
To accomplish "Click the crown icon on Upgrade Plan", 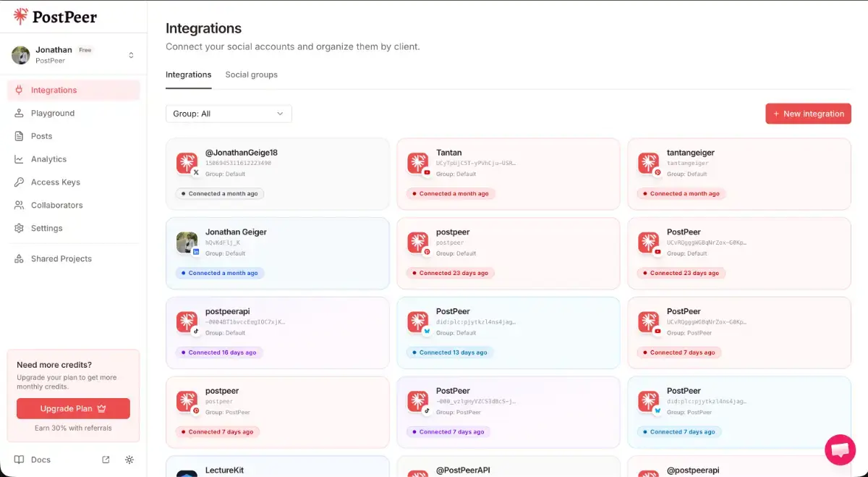I will pos(101,408).
